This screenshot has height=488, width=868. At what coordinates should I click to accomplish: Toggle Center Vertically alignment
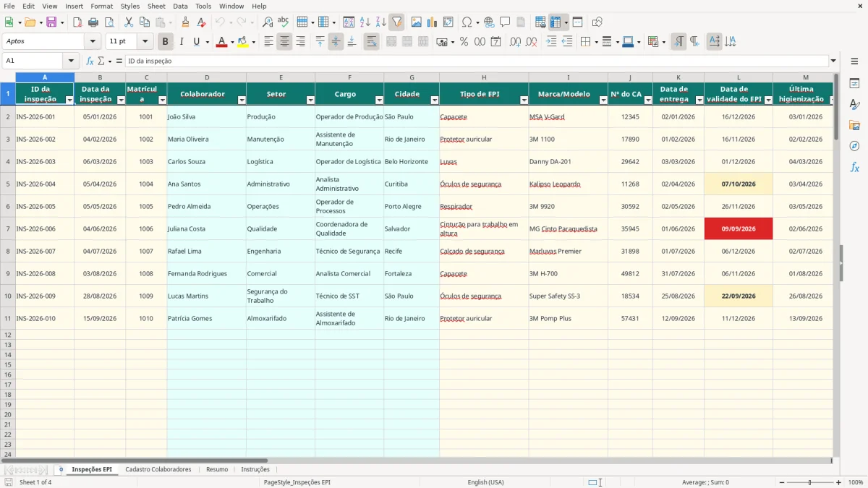coord(336,42)
